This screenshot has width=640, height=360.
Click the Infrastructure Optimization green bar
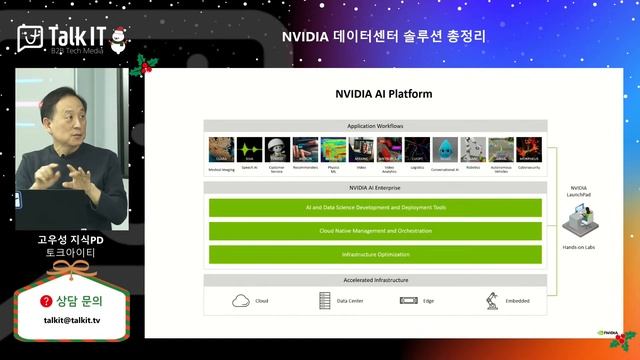point(375,254)
